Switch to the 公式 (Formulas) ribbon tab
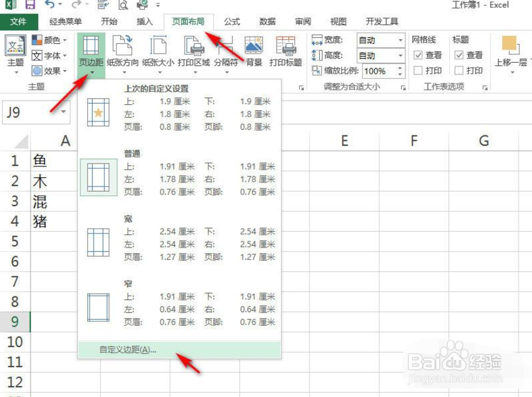This screenshot has height=397, width=532. [x=231, y=21]
